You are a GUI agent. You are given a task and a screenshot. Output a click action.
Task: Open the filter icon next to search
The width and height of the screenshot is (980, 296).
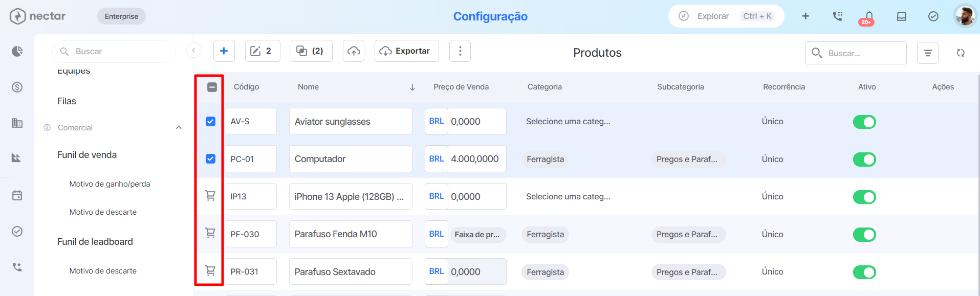point(928,53)
